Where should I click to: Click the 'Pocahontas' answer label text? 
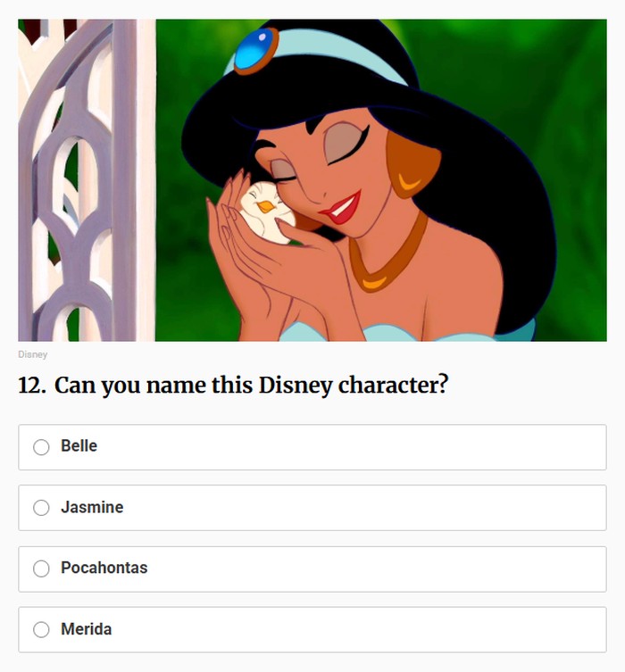tap(104, 568)
